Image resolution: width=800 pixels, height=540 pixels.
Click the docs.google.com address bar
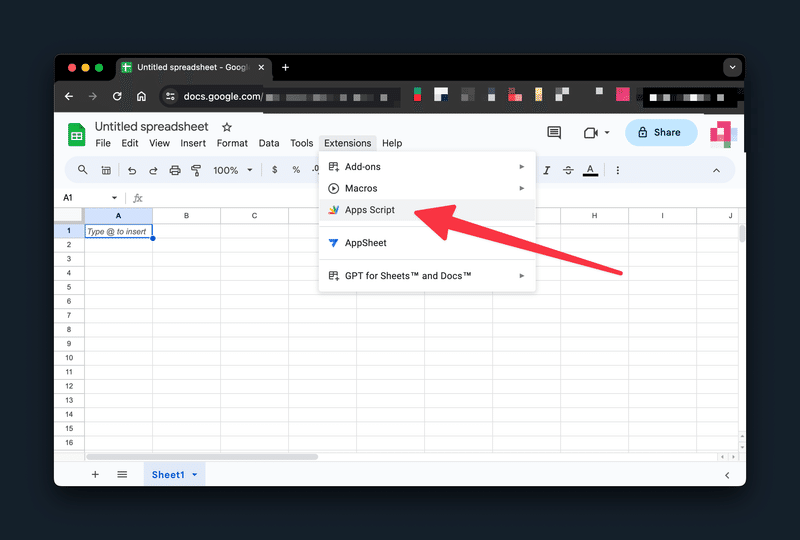point(278,96)
